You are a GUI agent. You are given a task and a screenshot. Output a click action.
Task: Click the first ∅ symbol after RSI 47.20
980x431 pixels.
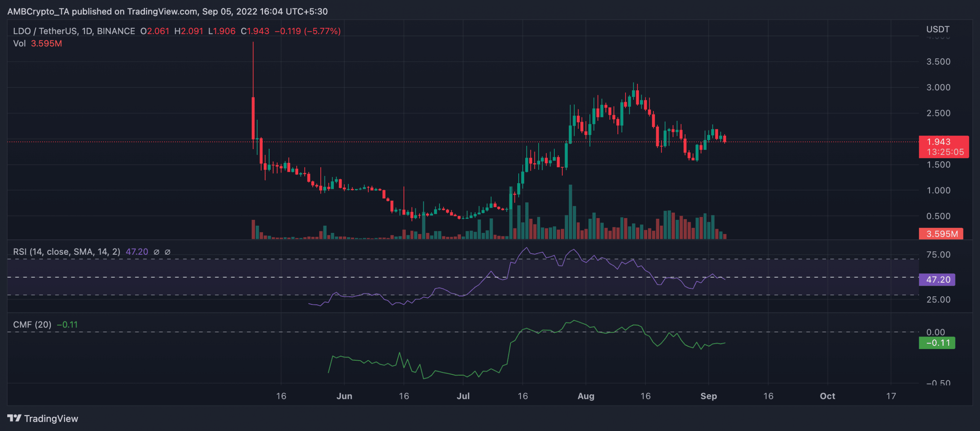(156, 252)
